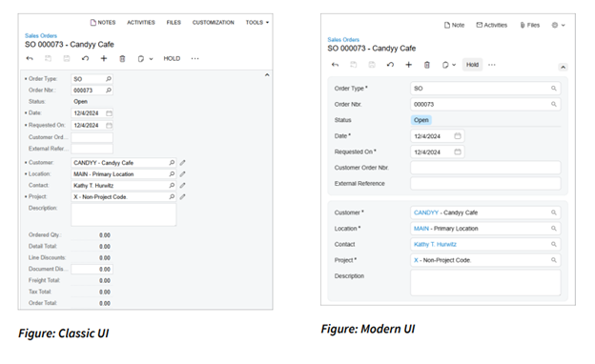
Task: Click External Reference field in Modern UI
Action: tap(485, 184)
